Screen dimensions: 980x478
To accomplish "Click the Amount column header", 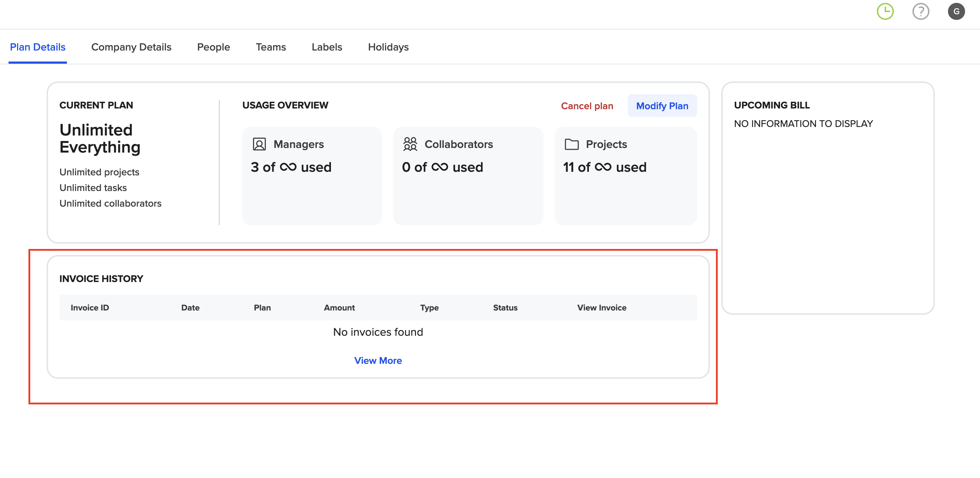I will [x=339, y=308].
